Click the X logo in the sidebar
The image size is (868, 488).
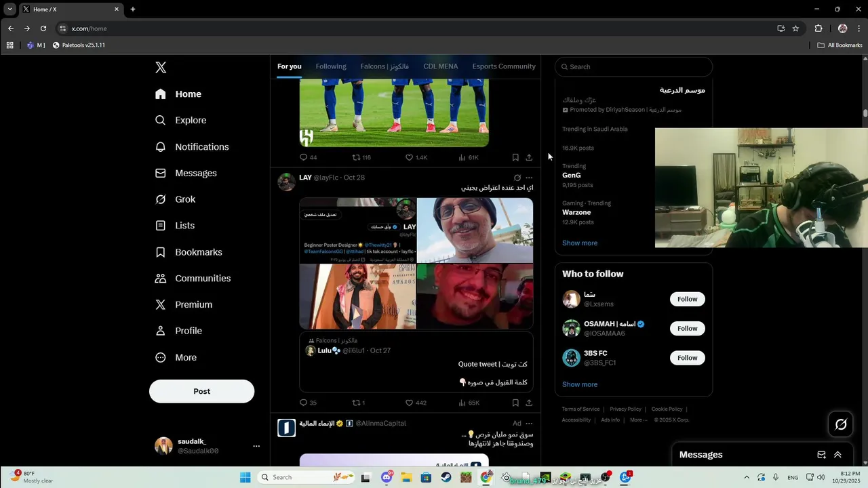tap(161, 67)
